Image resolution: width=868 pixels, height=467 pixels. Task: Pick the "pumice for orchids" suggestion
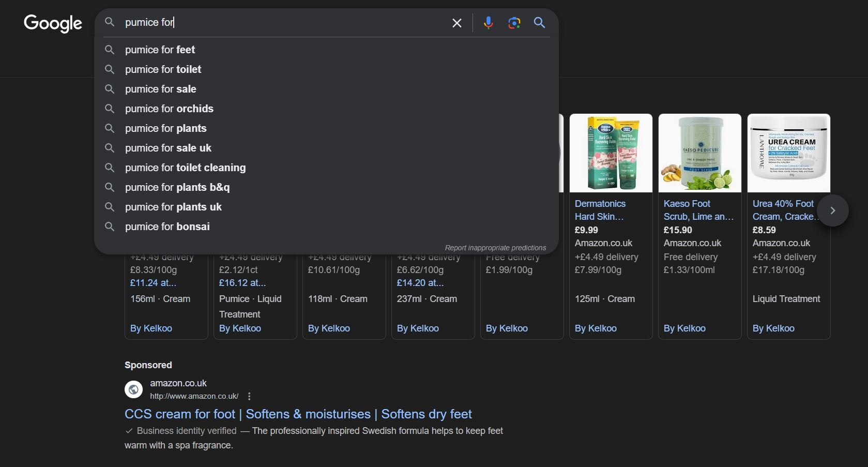tap(169, 109)
